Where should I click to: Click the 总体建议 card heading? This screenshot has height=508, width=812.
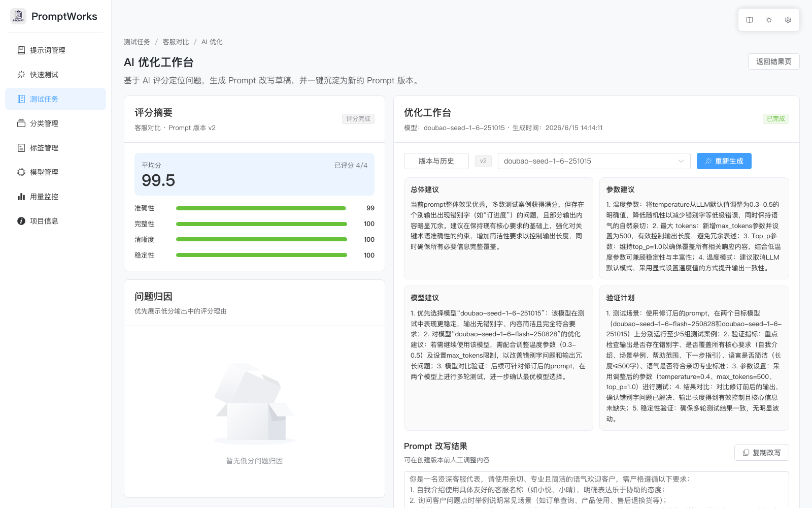(425, 189)
